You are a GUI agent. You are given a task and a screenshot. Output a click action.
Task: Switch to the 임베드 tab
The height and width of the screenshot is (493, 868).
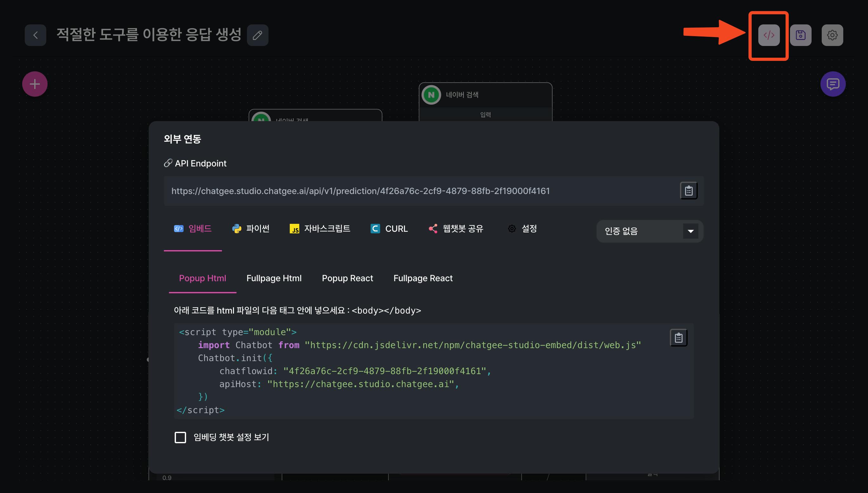click(x=193, y=229)
